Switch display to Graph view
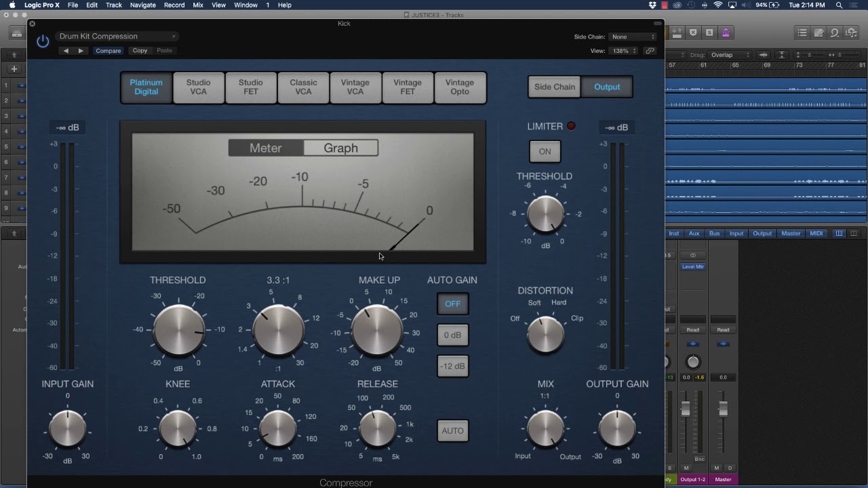Viewport: 868px width, 488px height. [x=340, y=148]
